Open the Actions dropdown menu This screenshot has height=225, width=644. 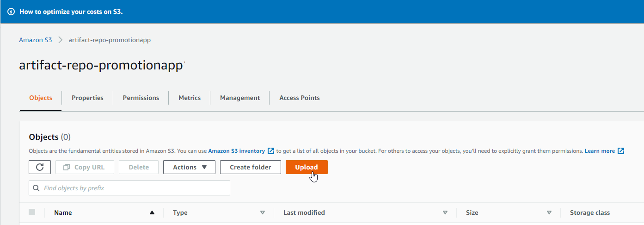point(189,167)
